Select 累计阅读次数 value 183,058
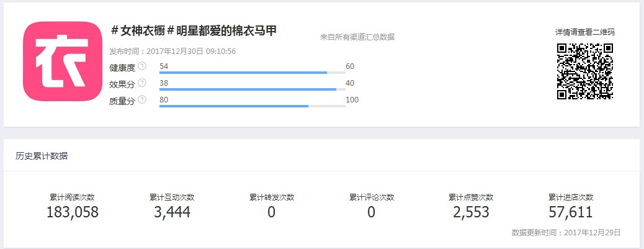Screen dimensions: 644x249 click(73, 212)
